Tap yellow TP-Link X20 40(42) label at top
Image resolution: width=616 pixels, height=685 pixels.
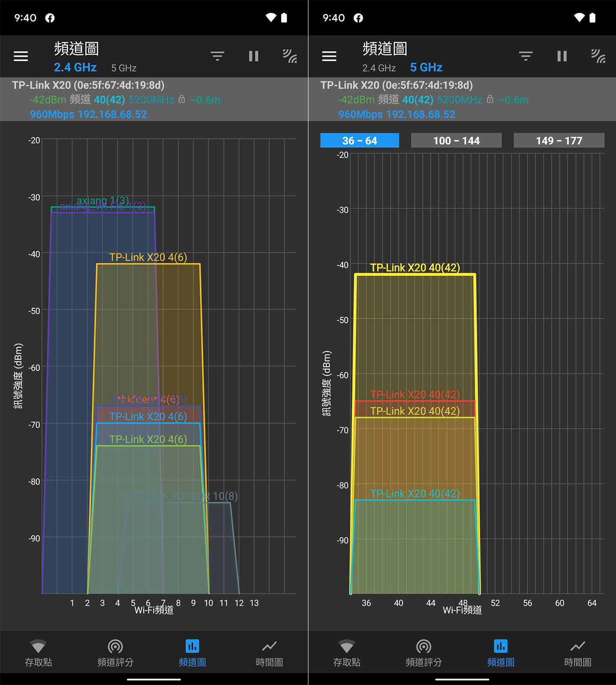pyautogui.click(x=415, y=268)
